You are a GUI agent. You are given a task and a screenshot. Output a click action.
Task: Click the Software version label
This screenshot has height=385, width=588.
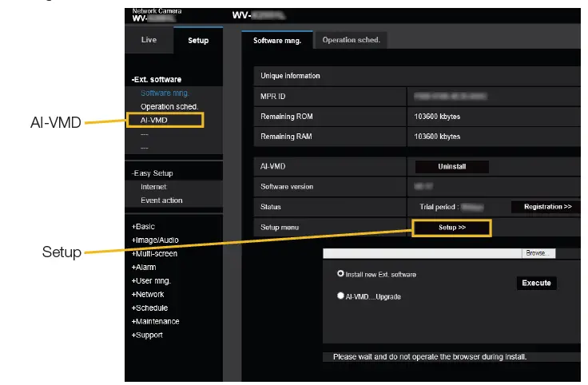(x=287, y=186)
